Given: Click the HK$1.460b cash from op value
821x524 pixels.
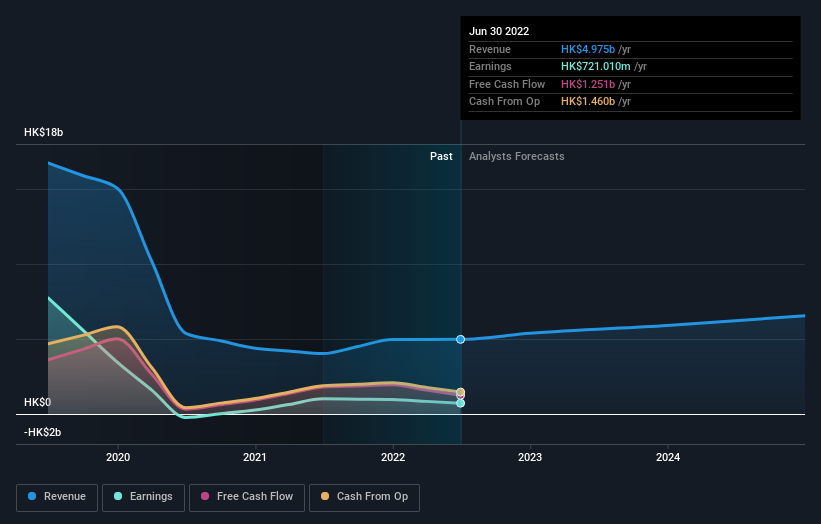Looking at the screenshot, I should (x=588, y=102).
